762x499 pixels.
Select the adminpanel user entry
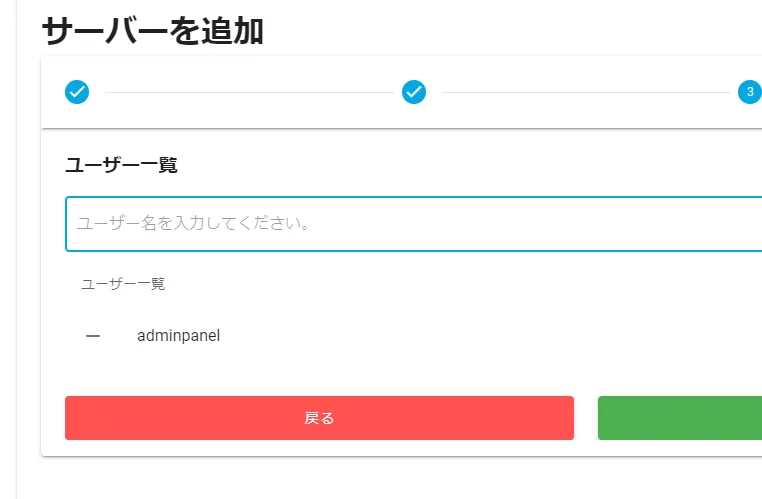coord(178,336)
